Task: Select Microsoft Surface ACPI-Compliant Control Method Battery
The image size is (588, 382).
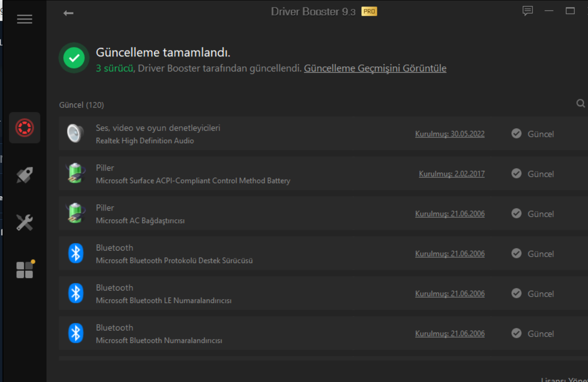Action: [x=193, y=181]
